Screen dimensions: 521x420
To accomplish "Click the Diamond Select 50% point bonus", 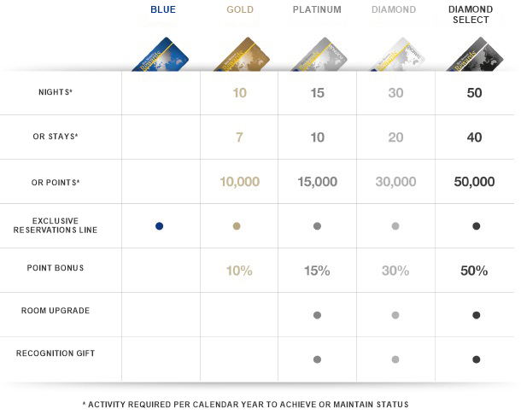I will pyautogui.click(x=474, y=271).
